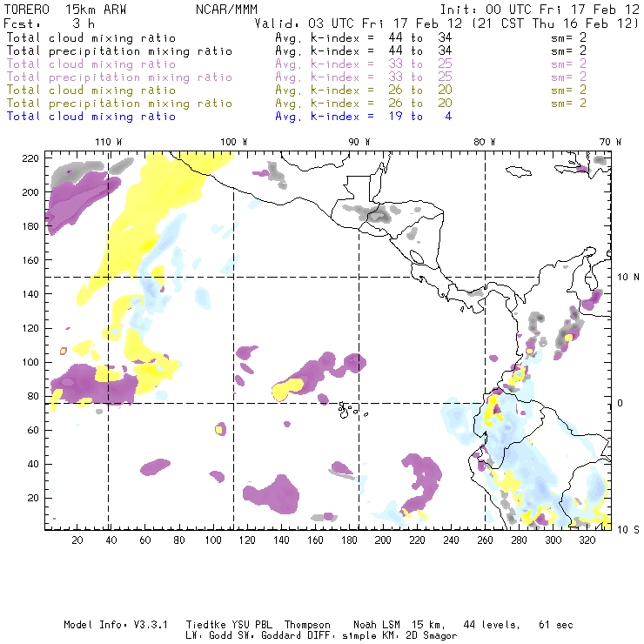Click the 'TORERO 15km ARW' title text
Viewport: 644px width, 644px height.
click(65, 10)
